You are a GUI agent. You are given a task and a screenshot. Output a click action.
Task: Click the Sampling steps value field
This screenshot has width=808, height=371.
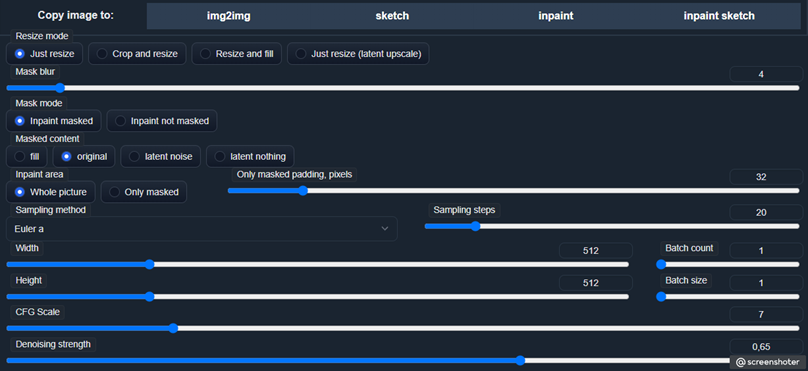click(766, 213)
